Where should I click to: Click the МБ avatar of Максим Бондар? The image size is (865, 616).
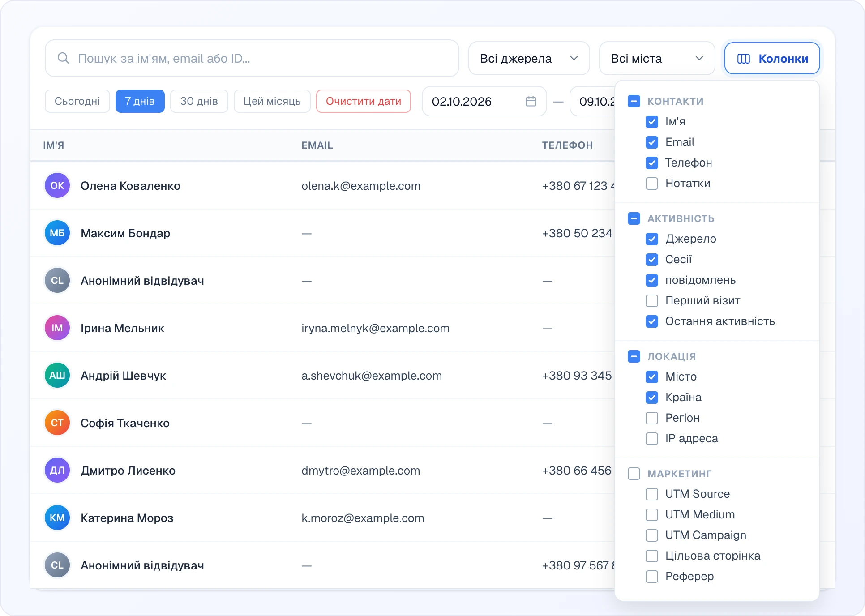[x=57, y=233]
